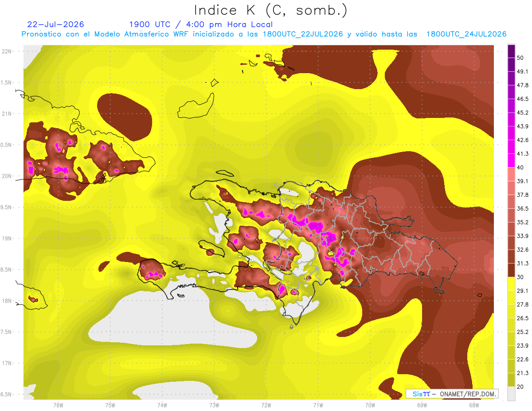Screen dimensions: 532x411
Task: Click the legend value "49.1"
Action: (523, 71)
